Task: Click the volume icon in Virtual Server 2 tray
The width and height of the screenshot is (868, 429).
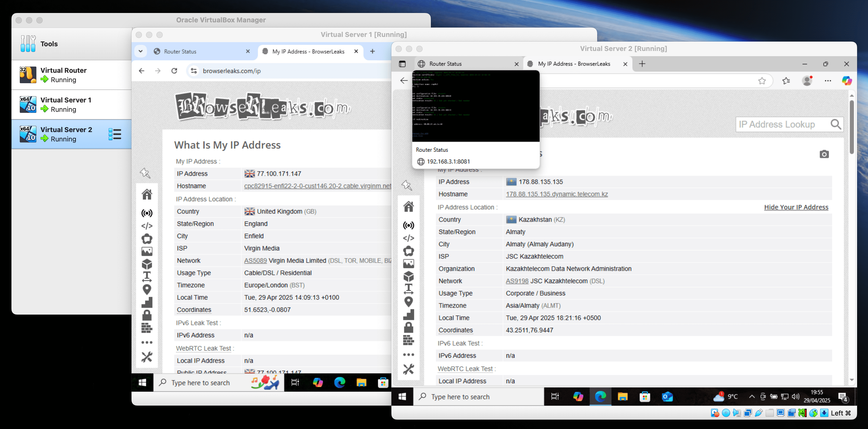Action: [x=795, y=397]
